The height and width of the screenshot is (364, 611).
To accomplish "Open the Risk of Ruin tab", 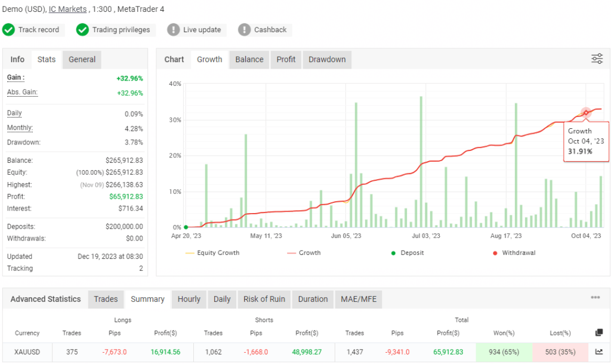I will (x=264, y=299).
